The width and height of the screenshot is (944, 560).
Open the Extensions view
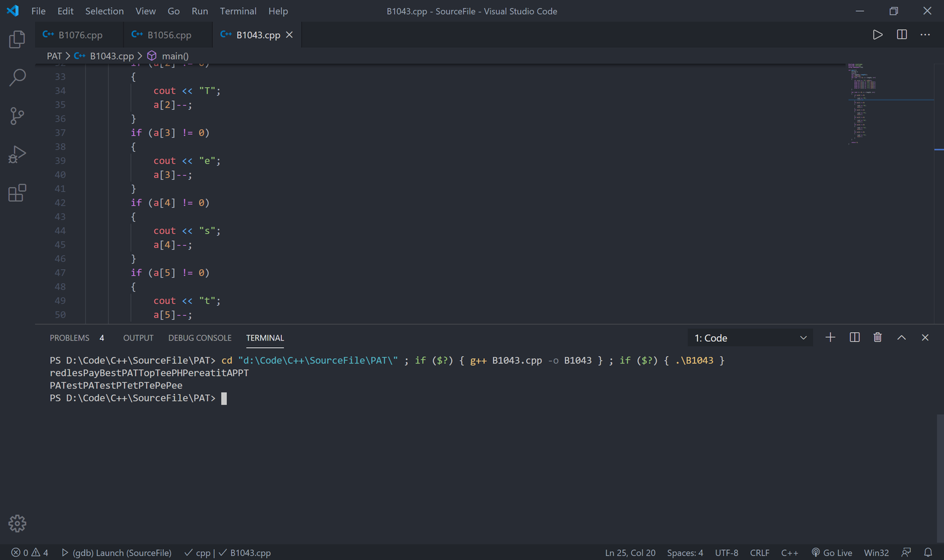tap(17, 193)
